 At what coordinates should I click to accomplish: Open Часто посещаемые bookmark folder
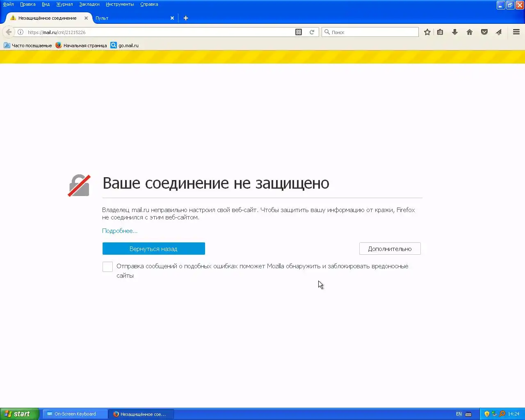pyautogui.click(x=28, y=46)
